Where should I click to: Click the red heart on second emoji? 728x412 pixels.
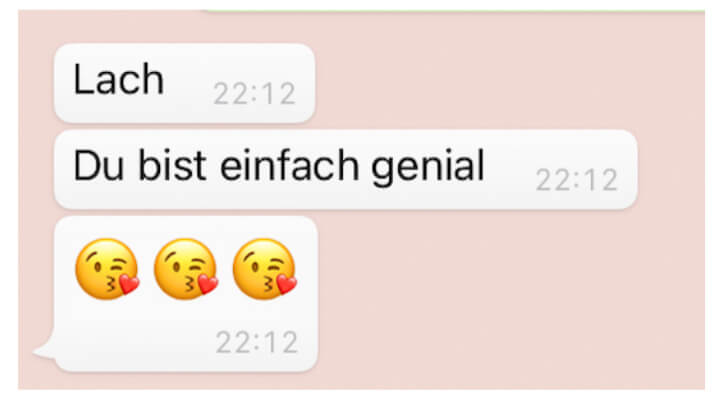pyautogui.click(x=208, y=284)
